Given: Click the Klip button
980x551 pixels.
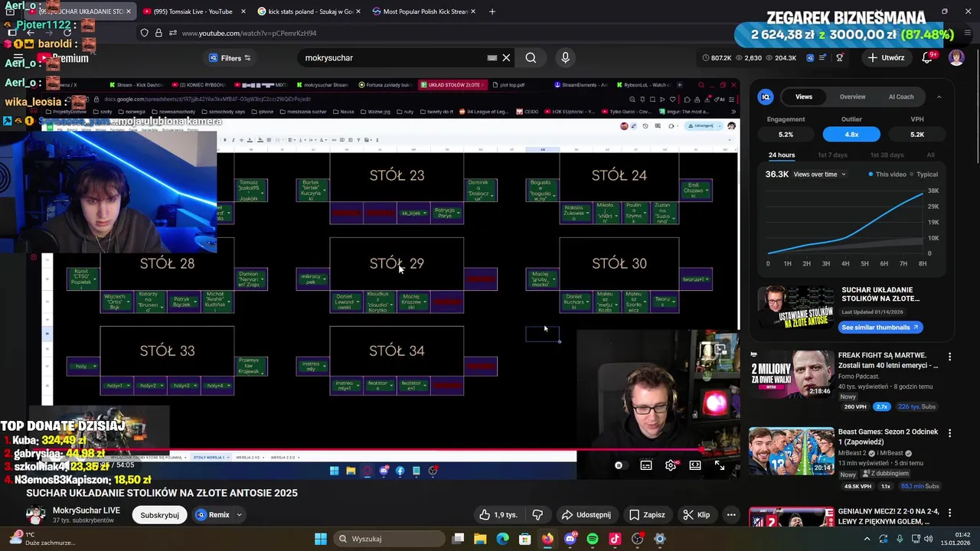Looking at the screenshot, I should 697,515.
